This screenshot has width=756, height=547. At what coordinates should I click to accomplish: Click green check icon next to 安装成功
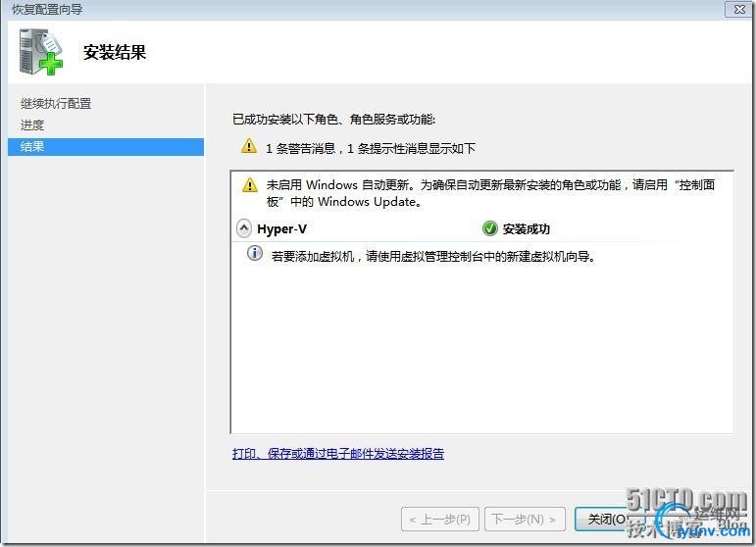click(x=490, y=228)
